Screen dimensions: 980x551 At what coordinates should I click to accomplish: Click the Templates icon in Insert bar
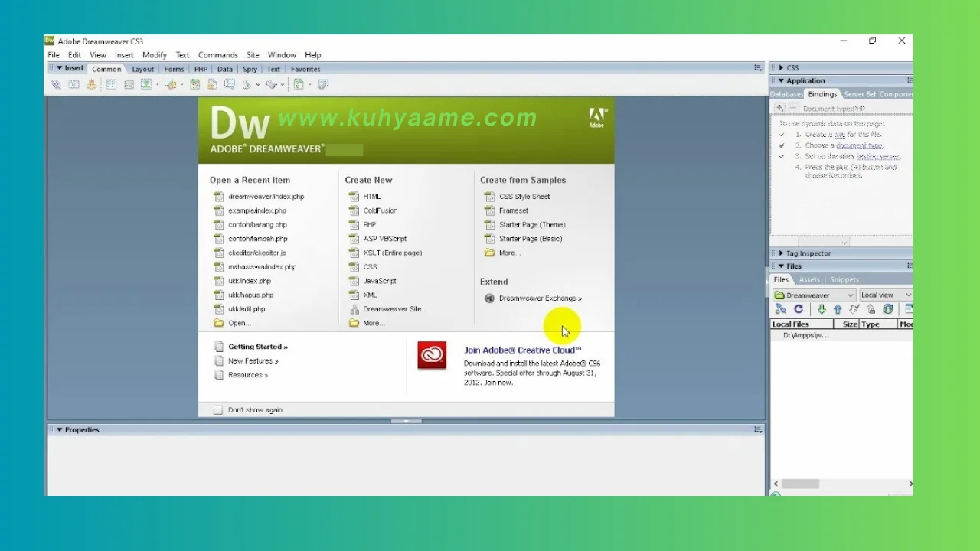[x=299, y=85]
